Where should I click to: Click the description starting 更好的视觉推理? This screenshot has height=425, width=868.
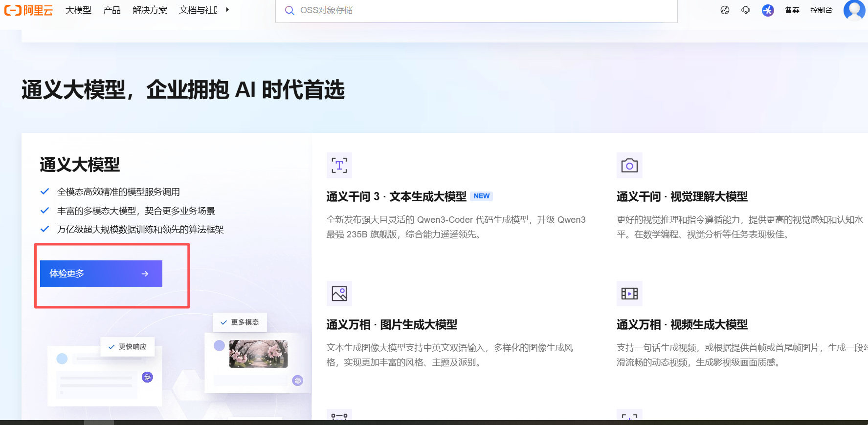[x=740, y=227]
